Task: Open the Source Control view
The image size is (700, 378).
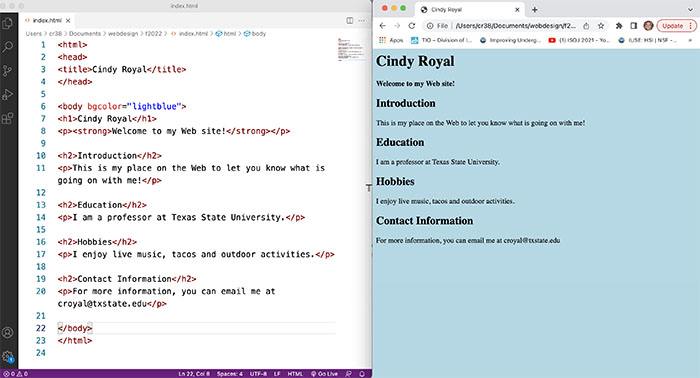Action: (x=8, y=71)
